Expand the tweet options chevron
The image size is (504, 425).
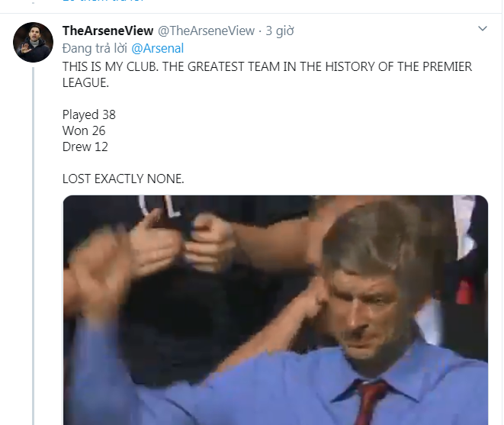tap(482, 29)
